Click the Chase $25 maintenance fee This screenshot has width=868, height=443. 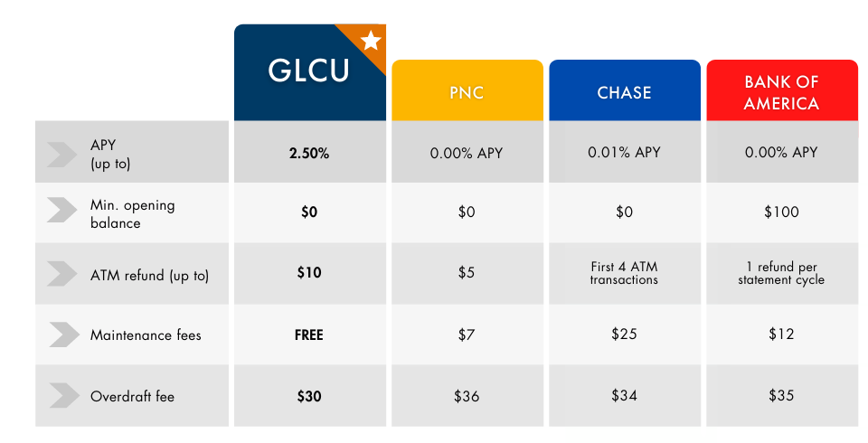[x=625, y=334]
